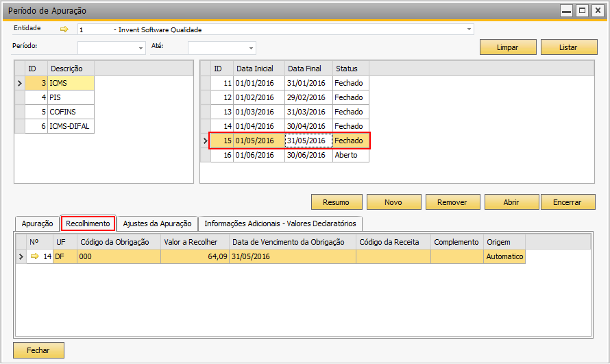Image resolution: width=610 pixels, height=364 pixels.
Task: Open Informações Adicionais - Valores Declaratórios tab
Action: (x=280, y=223)
